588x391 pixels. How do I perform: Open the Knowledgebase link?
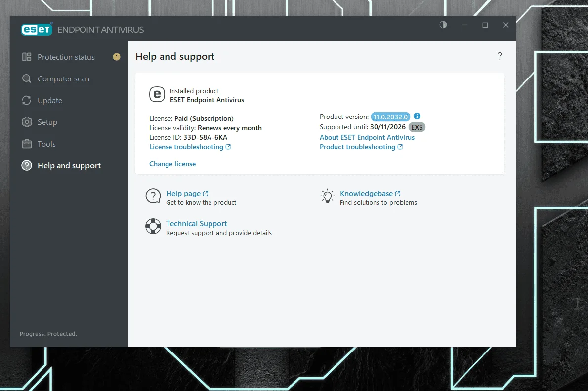tap(366, 194)
